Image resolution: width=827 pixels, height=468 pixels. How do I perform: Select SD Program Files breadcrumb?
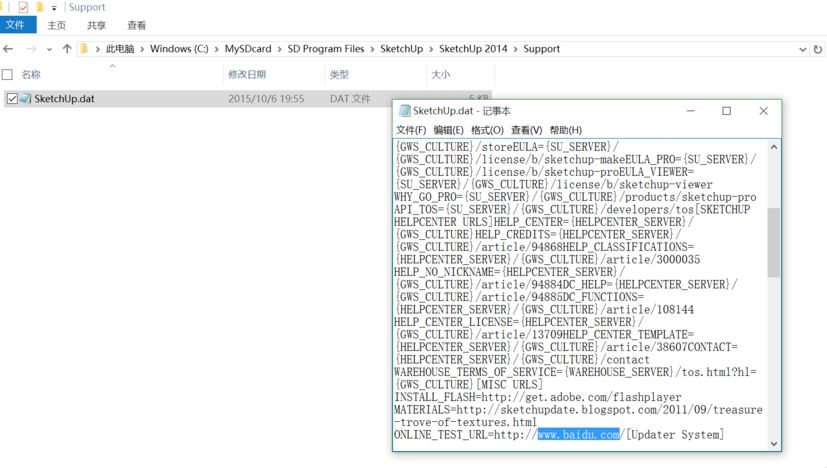326,49
